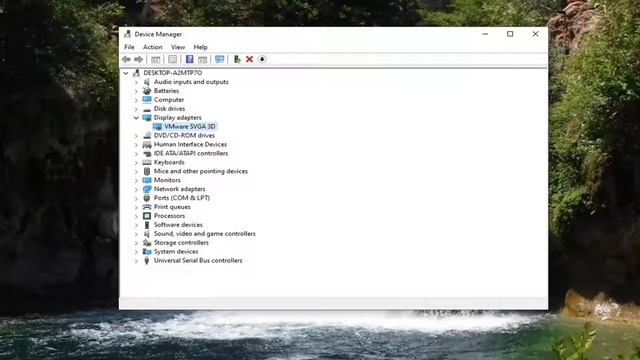Click the Back arrow in the toolbar
This screenshot has height=360, width=640.
(x=126, y=60)
